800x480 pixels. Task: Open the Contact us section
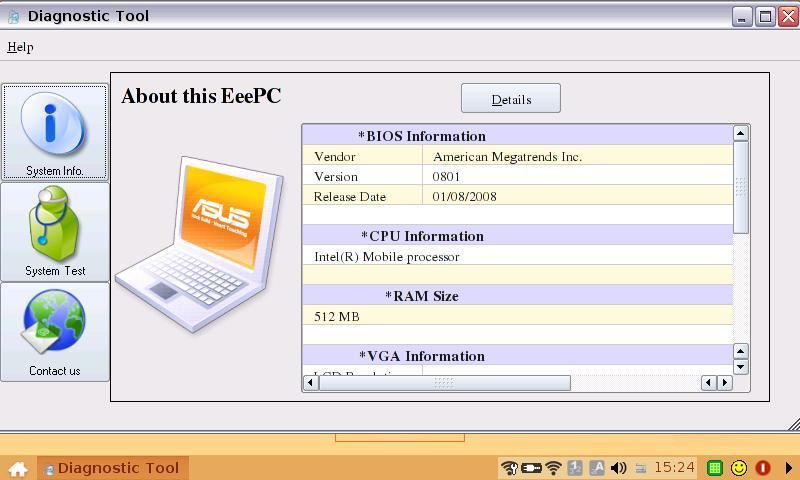point(55,332)
